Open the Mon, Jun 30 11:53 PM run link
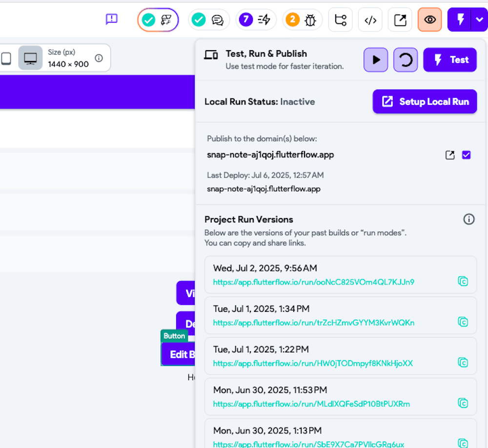This screenshot has height=448, width=488. click(x=311, y=404)
